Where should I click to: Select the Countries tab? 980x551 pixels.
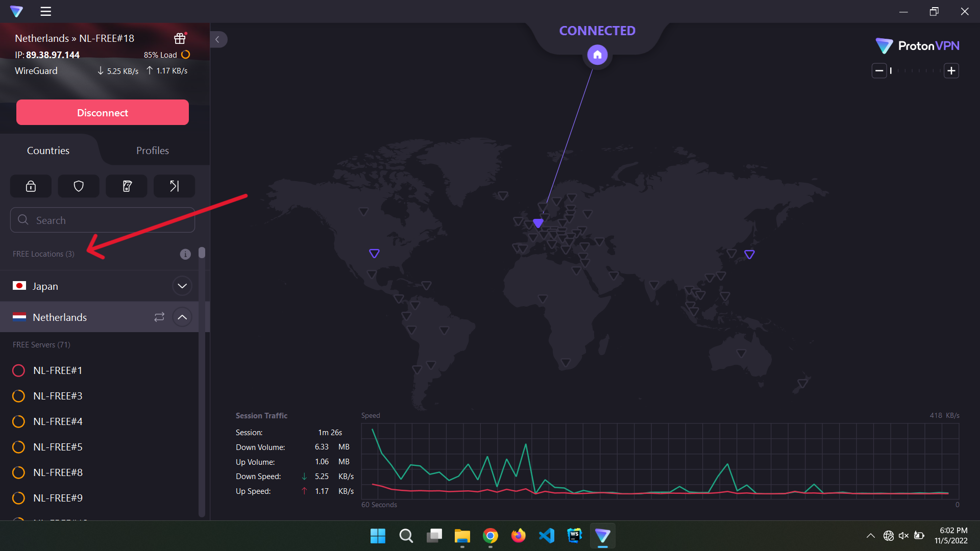point(48,151)
